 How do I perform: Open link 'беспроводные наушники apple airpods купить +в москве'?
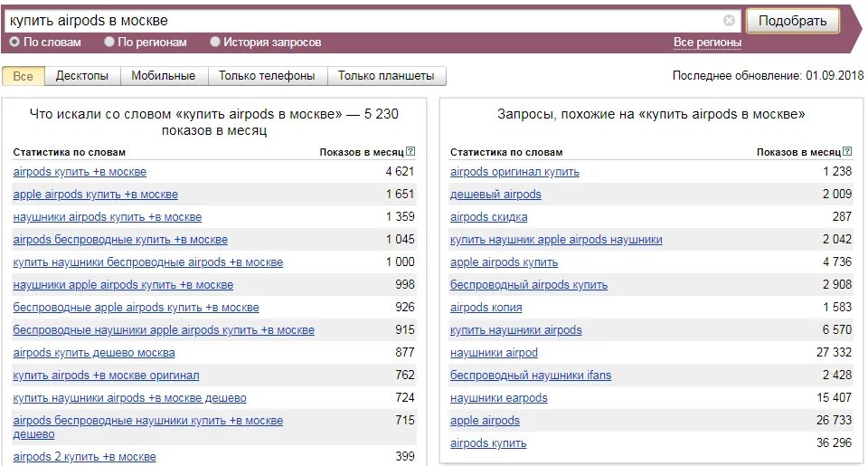pos(164,330)
